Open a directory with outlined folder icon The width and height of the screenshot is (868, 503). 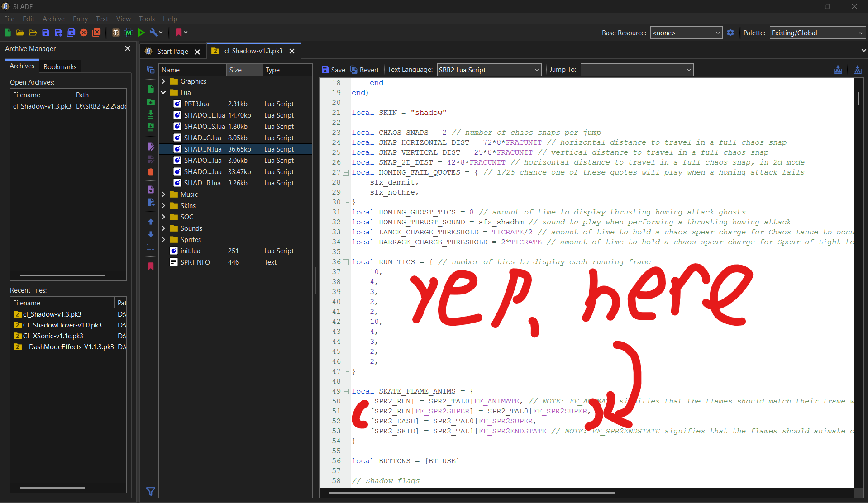[x=33, y=33]
